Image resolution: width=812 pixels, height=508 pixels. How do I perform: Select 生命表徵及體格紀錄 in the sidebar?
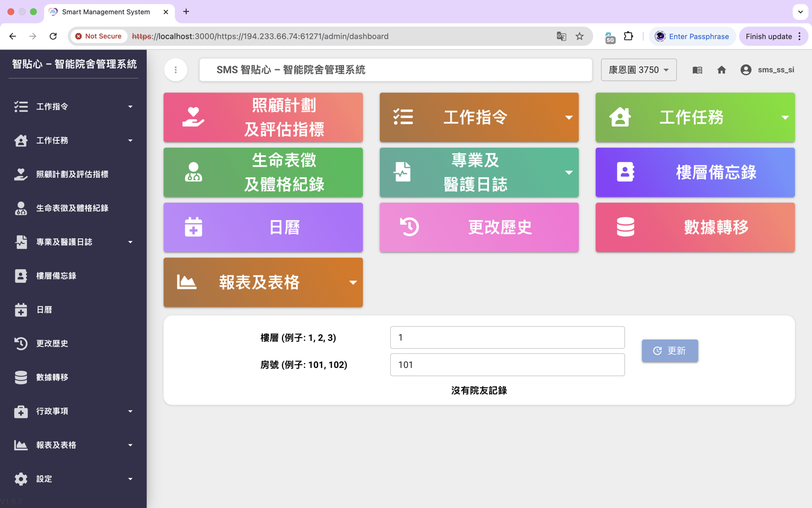click(73, 208)
